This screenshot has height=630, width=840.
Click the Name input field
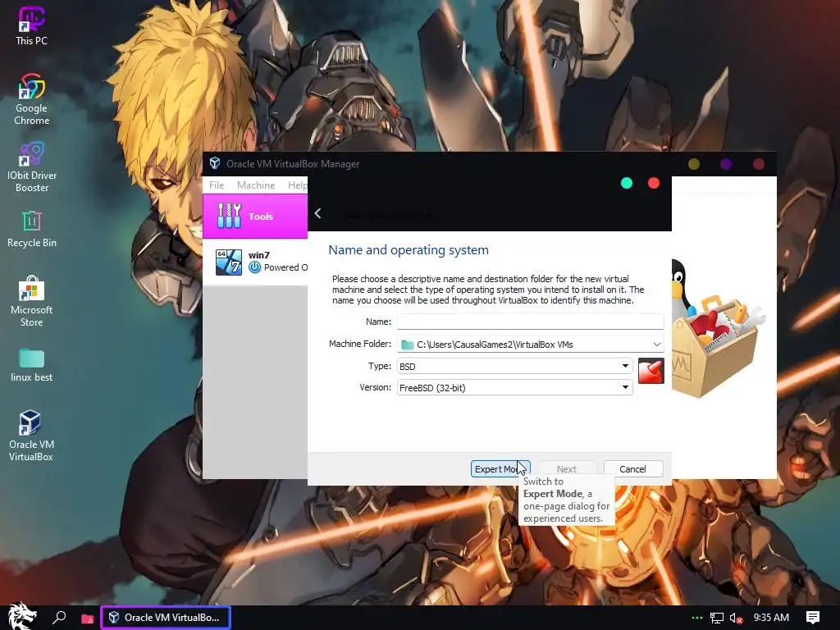point(531,322)
